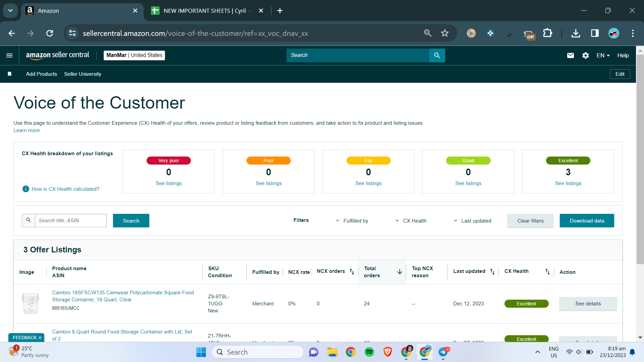Viewport: 644px width, 362px height.
Task: Open How is CX Health calculated link
Action: (65, 189)
